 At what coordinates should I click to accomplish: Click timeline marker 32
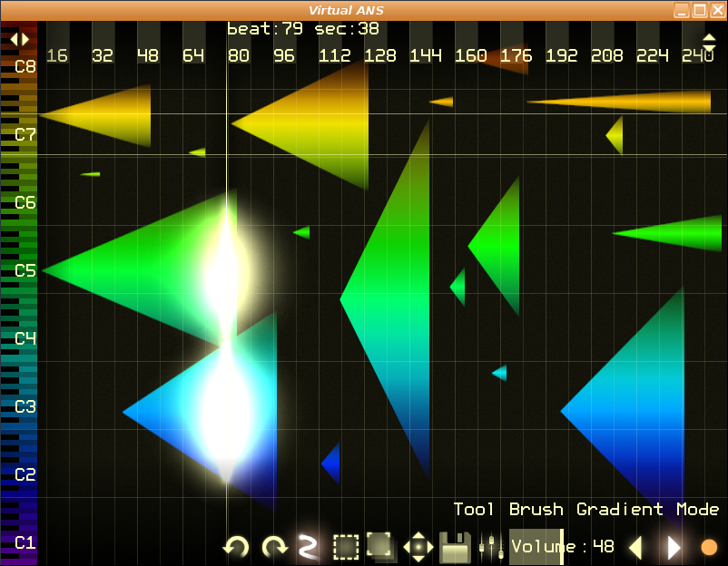point(103,55)
